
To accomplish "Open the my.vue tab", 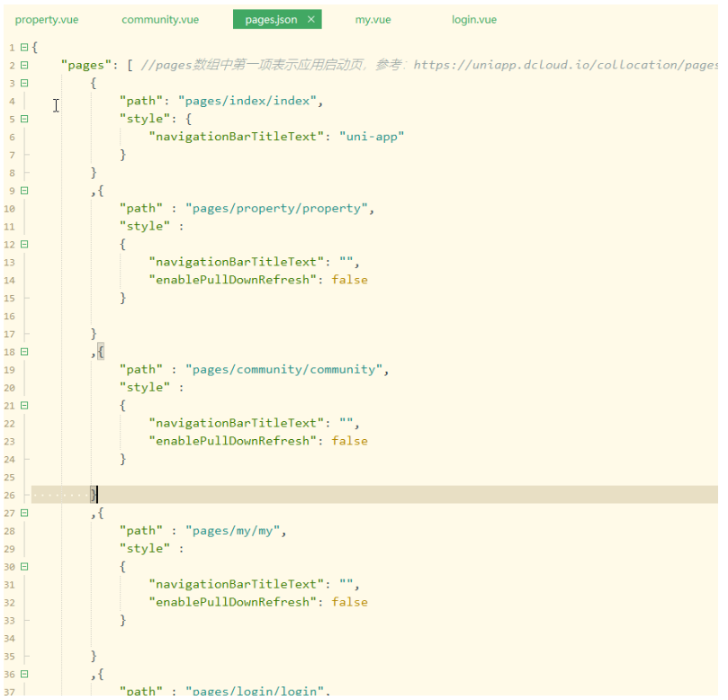I will 373,20.
